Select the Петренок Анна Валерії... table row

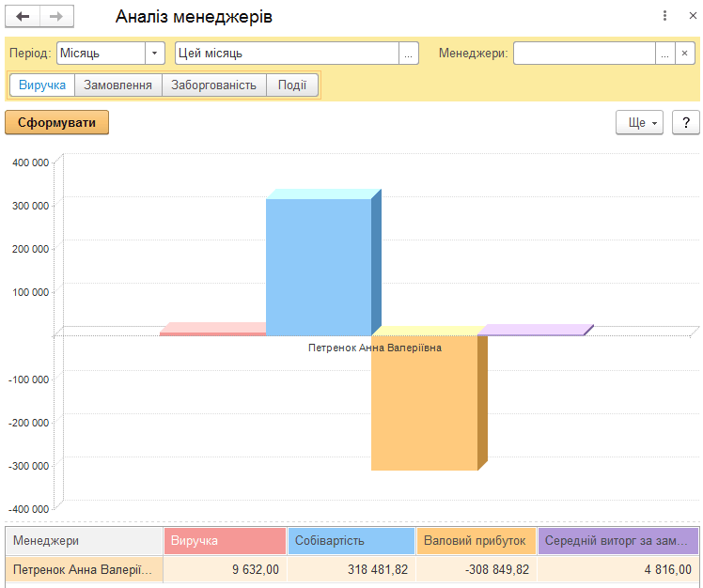pyautogui.click(x=351, y=569)
